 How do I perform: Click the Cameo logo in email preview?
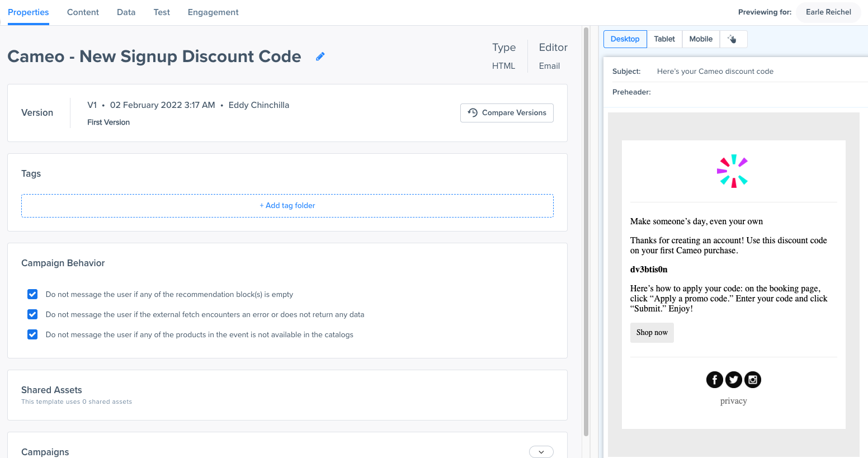[x=733, y=171]
